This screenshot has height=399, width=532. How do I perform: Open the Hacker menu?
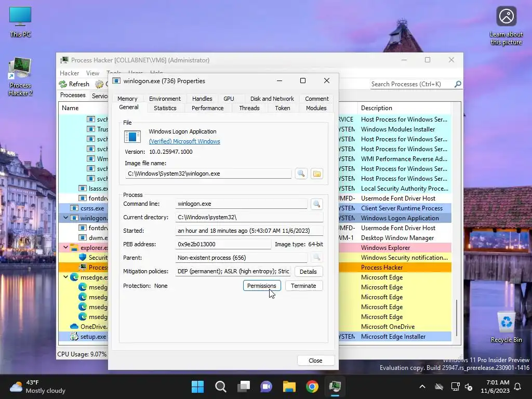pos(70,73)
